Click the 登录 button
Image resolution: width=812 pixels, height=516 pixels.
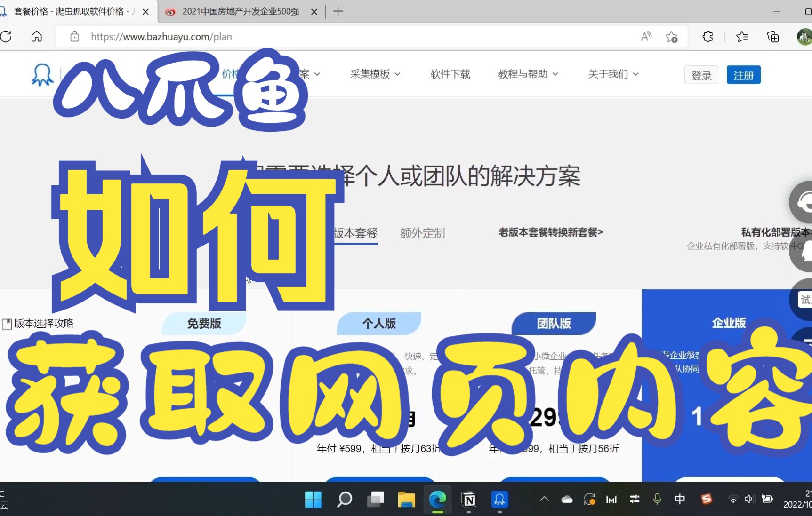tap(701, 75)
